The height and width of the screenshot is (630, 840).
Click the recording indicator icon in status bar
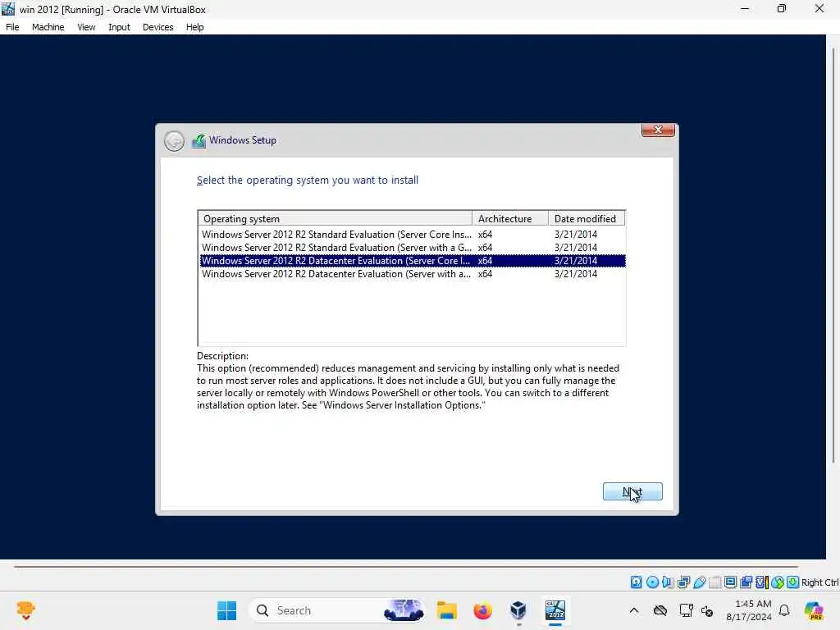tap(746, 582)
